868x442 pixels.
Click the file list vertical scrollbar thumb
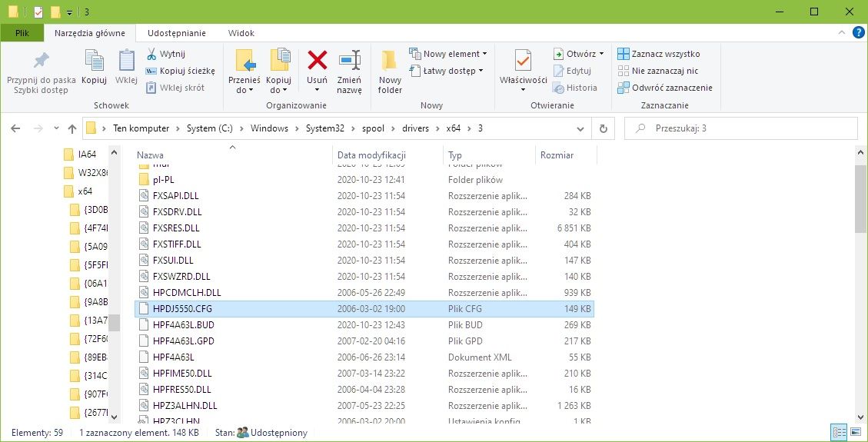point(861,198)
